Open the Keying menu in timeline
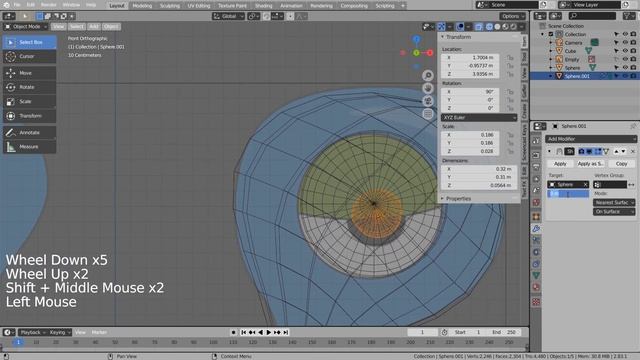640x360 pixels. [60, 332]
